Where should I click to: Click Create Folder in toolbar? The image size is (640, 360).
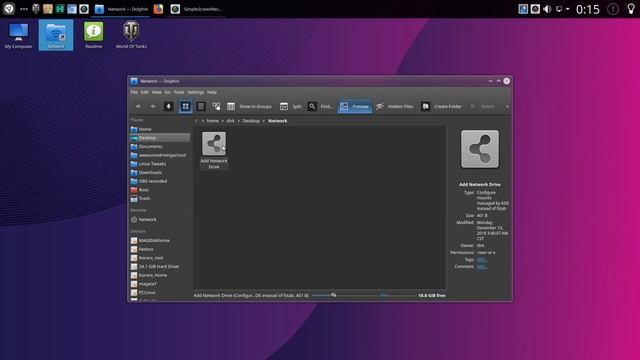pyautogui.click(x=441, y=107)
